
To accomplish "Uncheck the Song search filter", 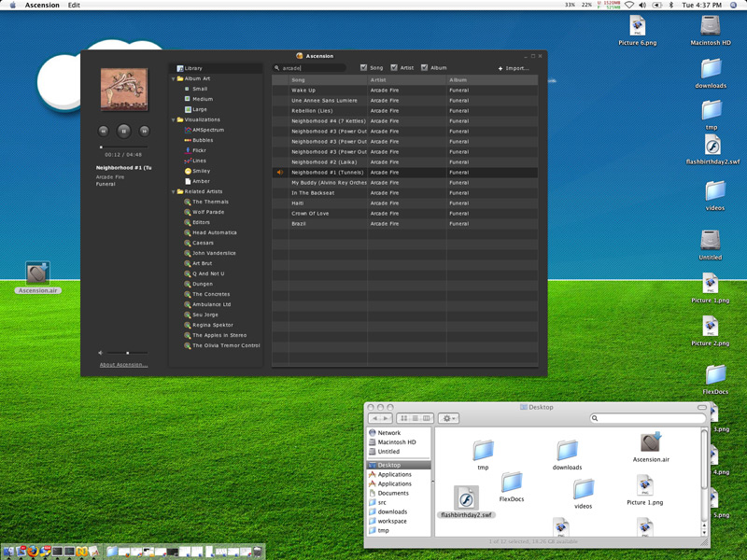I will pos(364,67).
